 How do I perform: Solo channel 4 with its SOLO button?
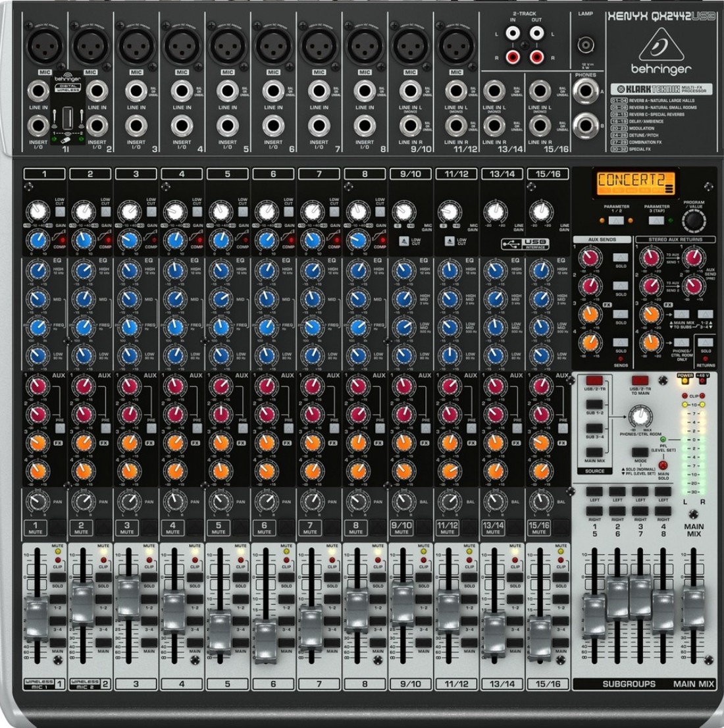(x=195, y=577)
